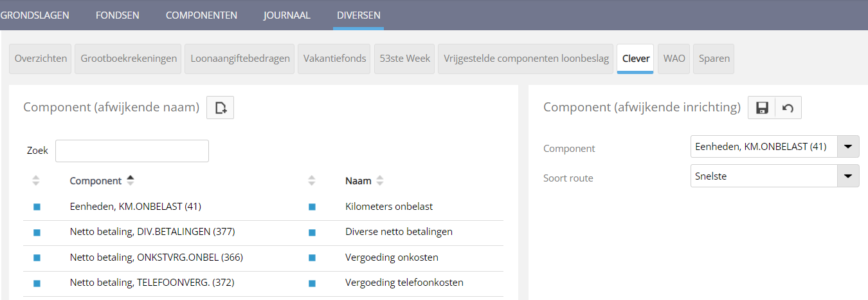Click the save floppy disk icon
868x300 pixels.
(762, 108)
